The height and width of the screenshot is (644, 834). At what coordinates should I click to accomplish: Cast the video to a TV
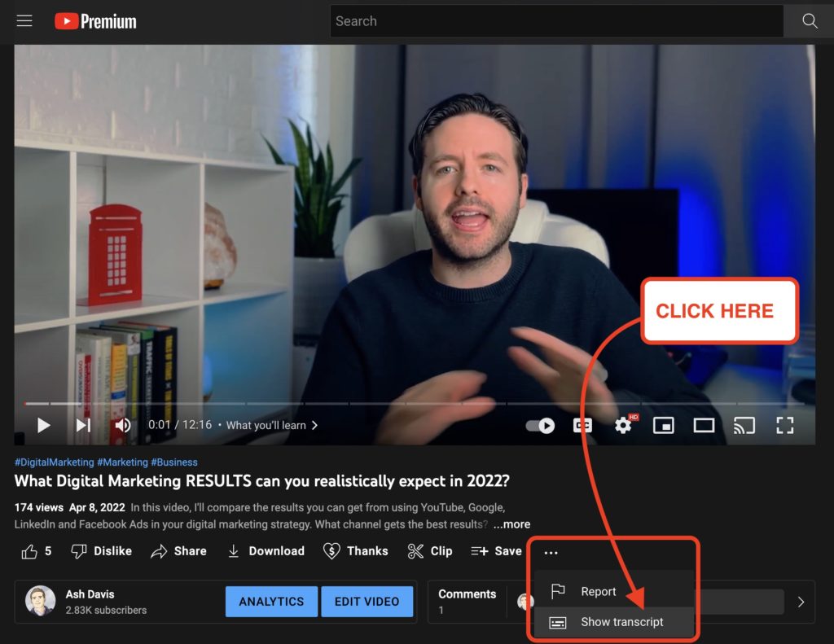744,425
